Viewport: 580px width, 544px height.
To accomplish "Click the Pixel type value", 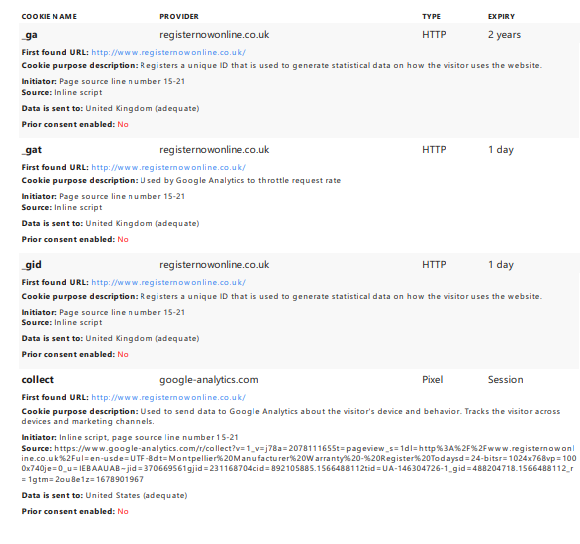I will pos(432,380).
